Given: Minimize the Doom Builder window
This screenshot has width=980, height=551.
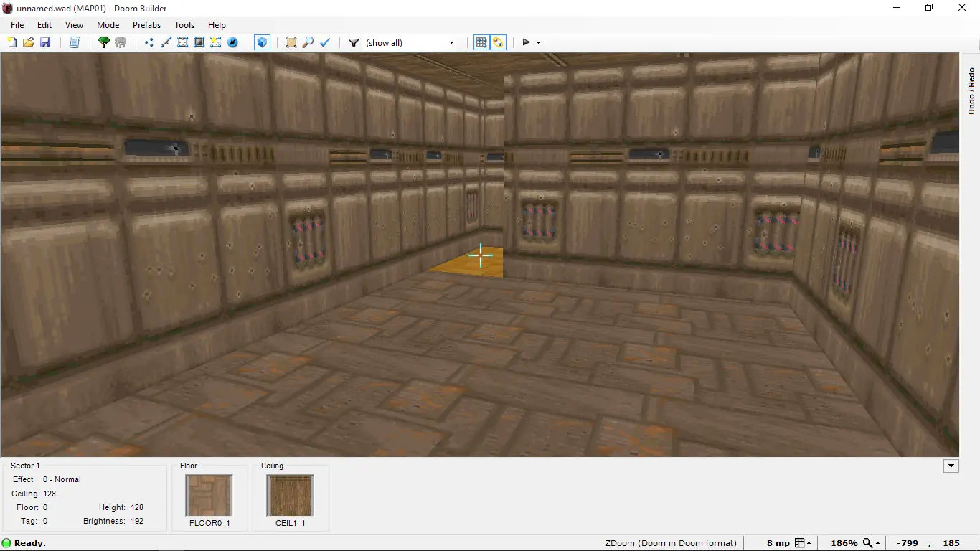Looking at the screenshot, I should point(897,8).
